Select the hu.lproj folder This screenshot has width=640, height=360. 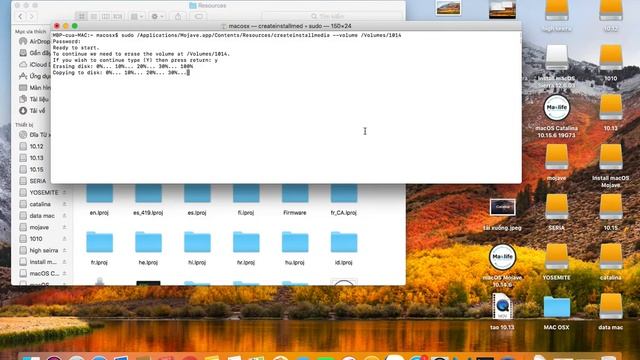click(x=295, y=247)
